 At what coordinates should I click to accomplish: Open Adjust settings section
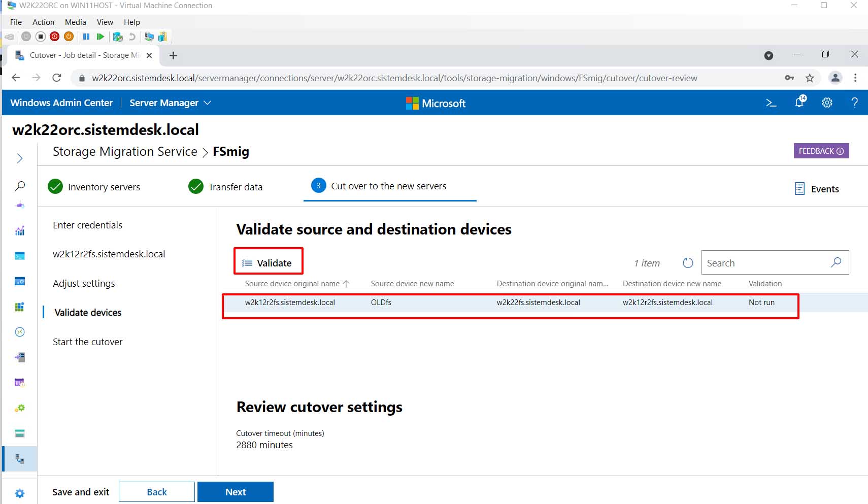click(84, 284)
